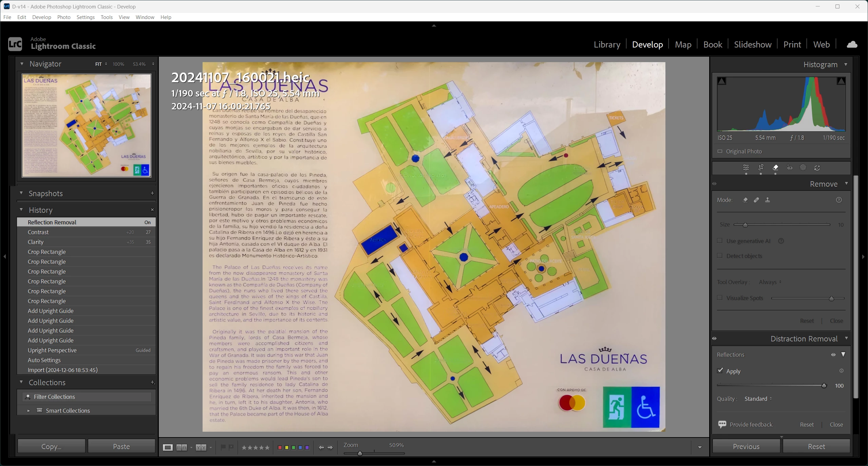Enable Use generative AI checkbox
This screenshot has width=868, height=466.
[720, 241]
